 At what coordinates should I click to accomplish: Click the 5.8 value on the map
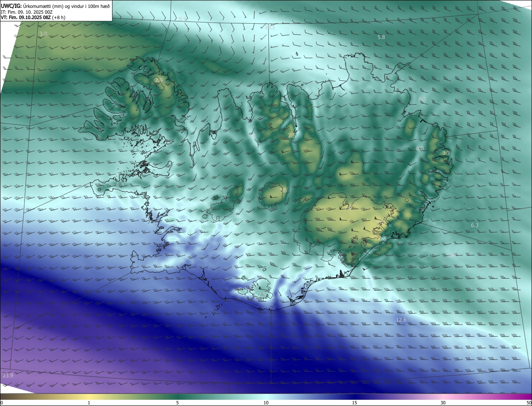381,37
